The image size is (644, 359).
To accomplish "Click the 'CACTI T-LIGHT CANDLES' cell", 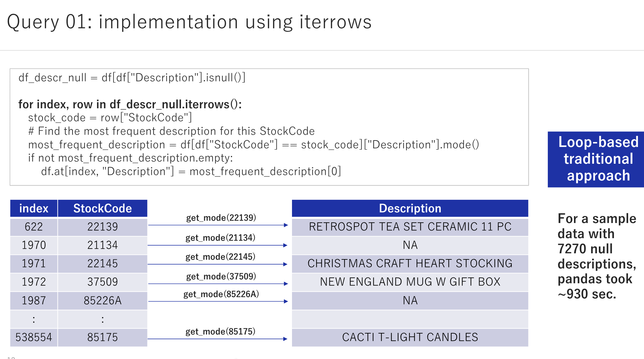I will tap(410, 337).
